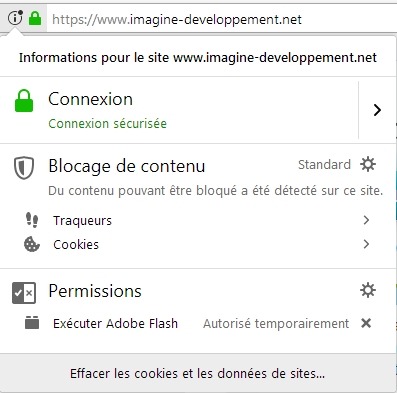This screenshot has width=397, height=393.
Task: Expand the Cookies chevron
Action: (x=366, y=244)
